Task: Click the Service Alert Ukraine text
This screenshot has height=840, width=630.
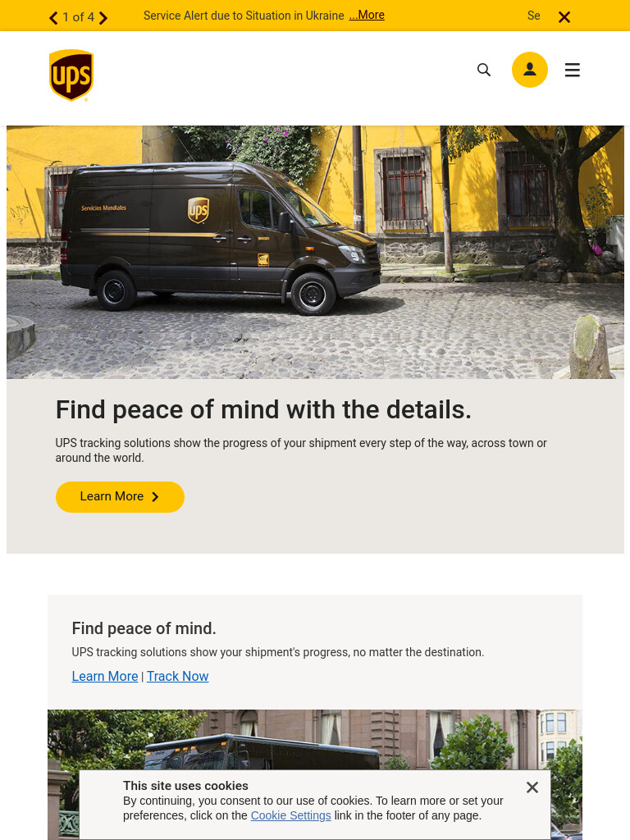Action: tap(243, 16)
